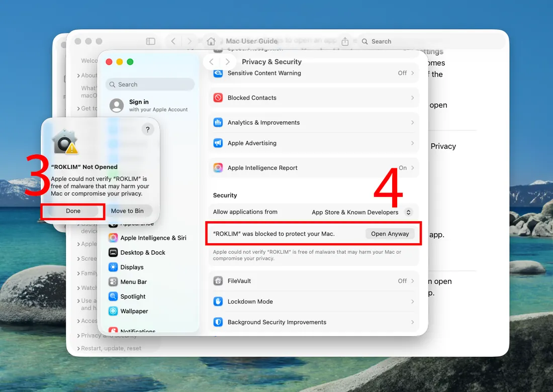Click the home icon in Mac User Guide
Image resolution: width=553 pixels, height=392 pixels.
[211, 41]
